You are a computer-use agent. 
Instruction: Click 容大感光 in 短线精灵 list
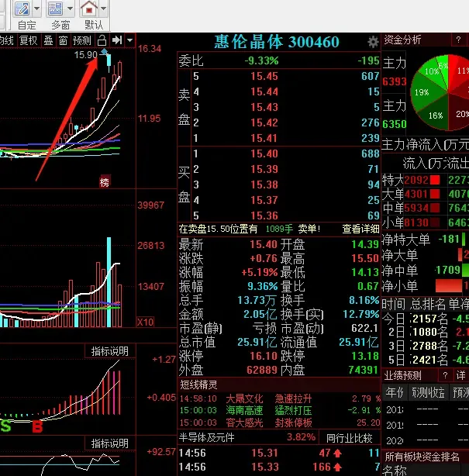244,423
